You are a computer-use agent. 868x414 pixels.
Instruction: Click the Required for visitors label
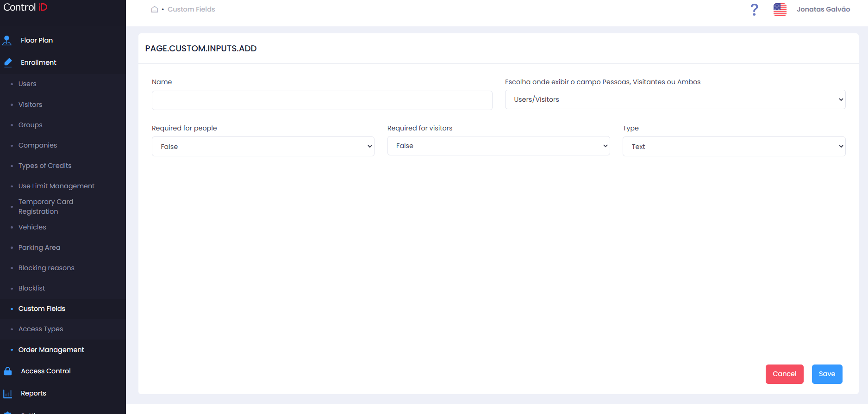420,128
